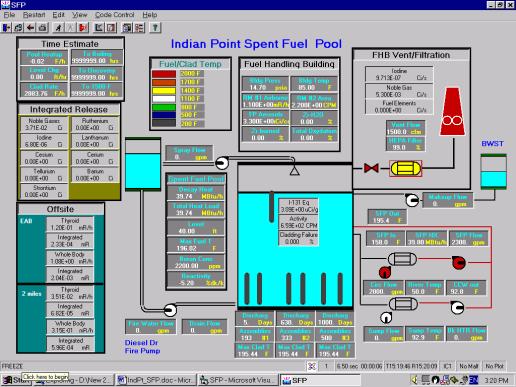The image size is (516, 387).
Task: Toggle the red upper CCW pump
Action: click(459, 262)
